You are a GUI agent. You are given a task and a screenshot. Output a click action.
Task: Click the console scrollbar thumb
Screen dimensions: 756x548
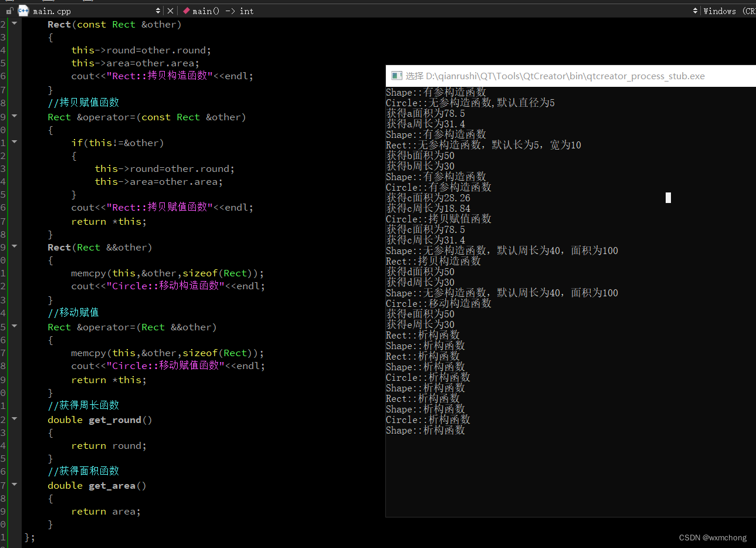(x=668, y=198)
